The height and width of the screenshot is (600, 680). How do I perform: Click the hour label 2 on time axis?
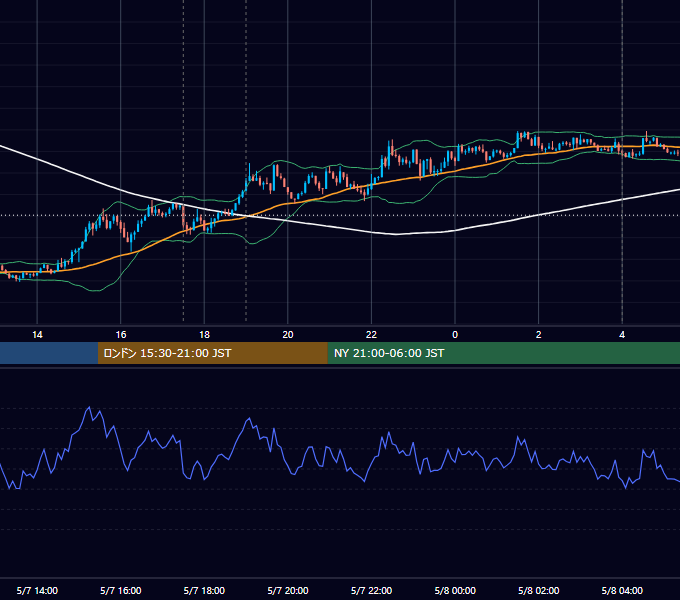pos(539,335)
